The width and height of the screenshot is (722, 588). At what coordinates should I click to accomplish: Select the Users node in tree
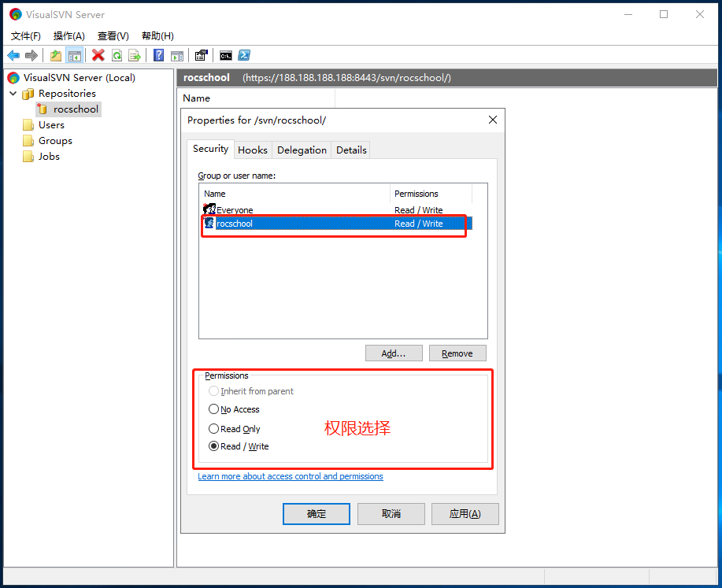51,125
